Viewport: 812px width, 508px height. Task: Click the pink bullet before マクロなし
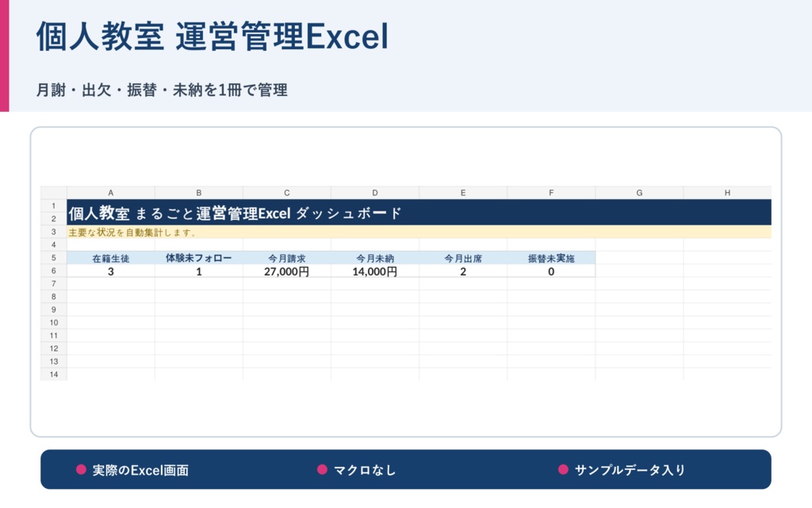click(322, 470)
